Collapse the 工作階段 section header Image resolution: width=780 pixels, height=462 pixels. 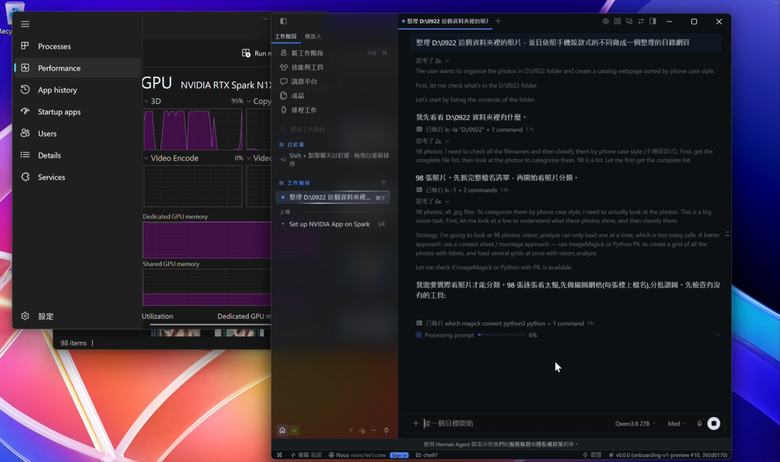coord(295,183)
